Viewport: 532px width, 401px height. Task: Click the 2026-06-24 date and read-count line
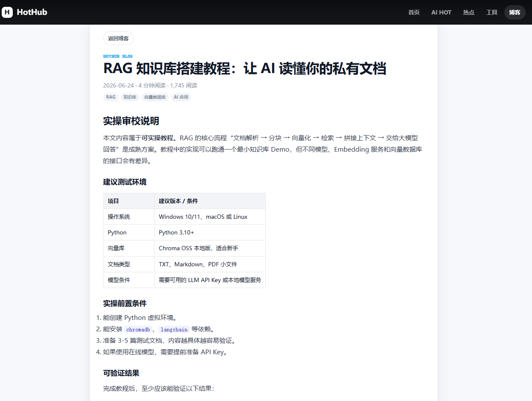tap(150, 85)
